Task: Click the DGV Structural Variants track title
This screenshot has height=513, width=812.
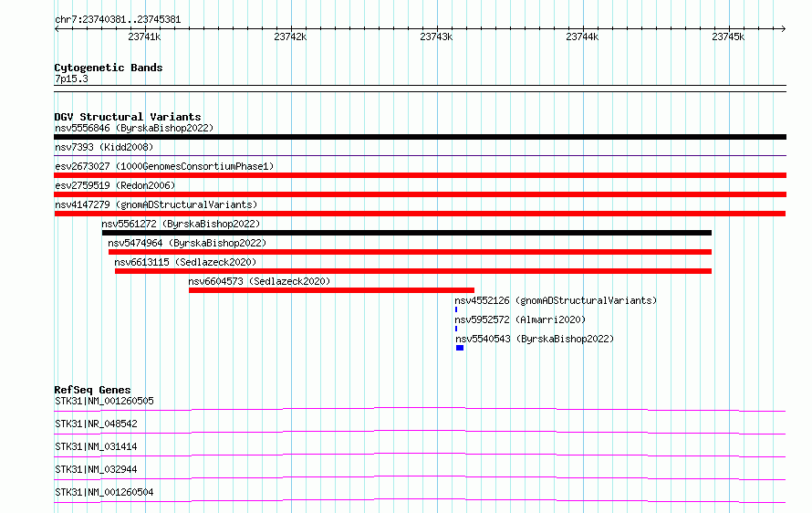Action: tap(128, 117)
